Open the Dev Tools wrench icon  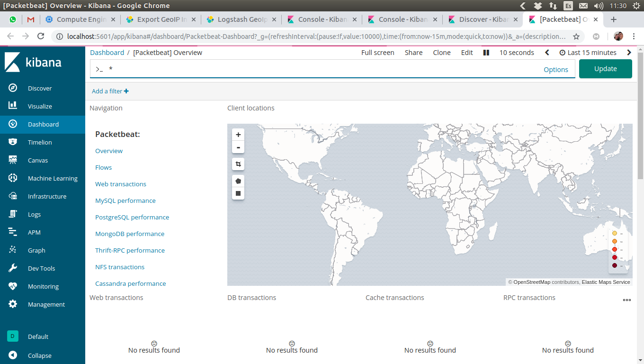coord(13,268)
